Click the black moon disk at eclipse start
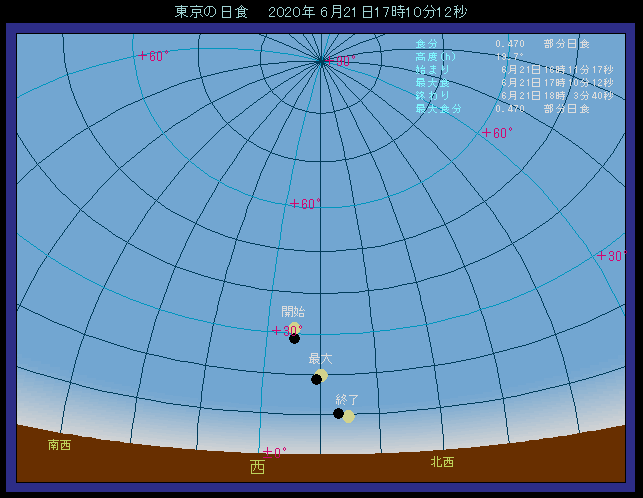Screen dimensions: 643x498 click(294, 338)
